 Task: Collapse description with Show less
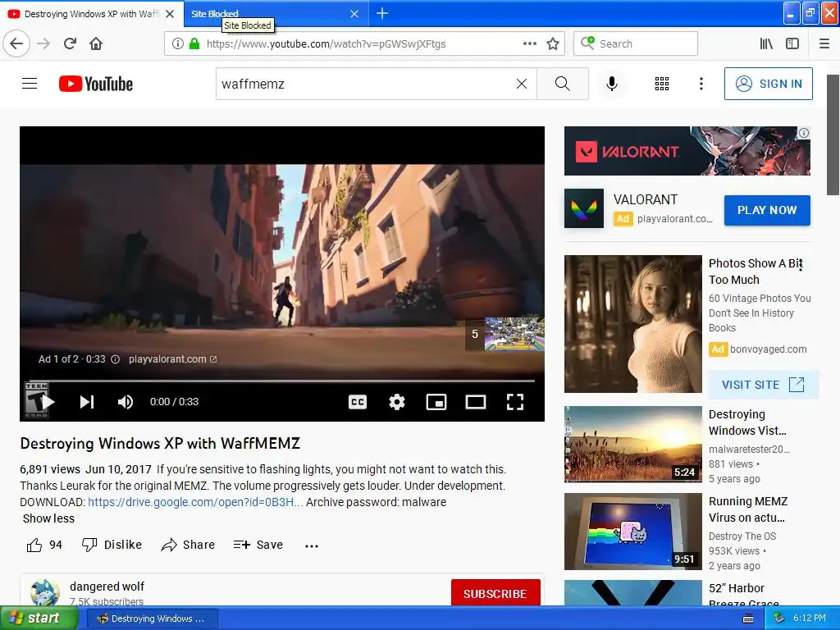[x=48, y=518]
